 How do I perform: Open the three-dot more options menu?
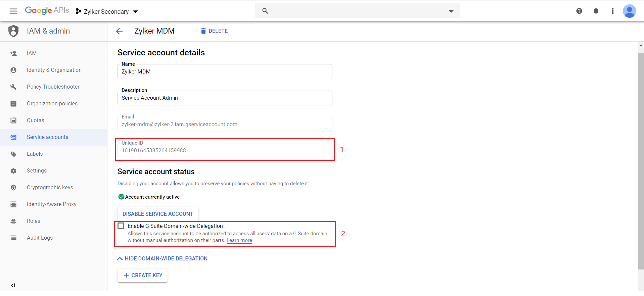(x=612, y=11)
